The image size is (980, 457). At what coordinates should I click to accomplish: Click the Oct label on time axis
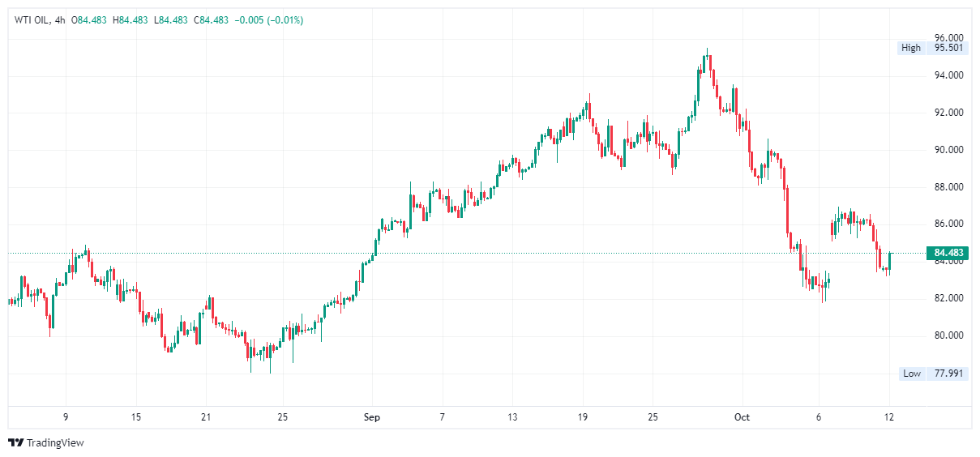click(x=742, y=417)
